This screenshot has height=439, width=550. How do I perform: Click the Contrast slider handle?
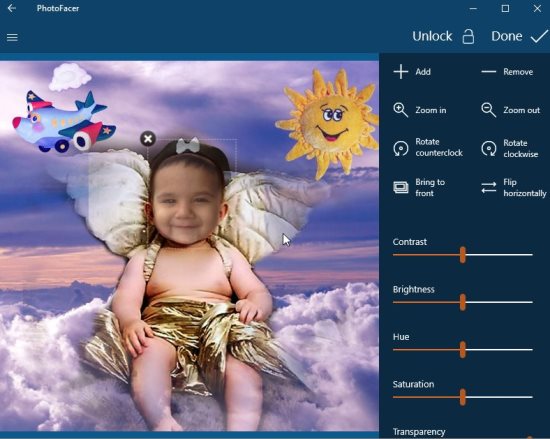(x=463, y=255)
